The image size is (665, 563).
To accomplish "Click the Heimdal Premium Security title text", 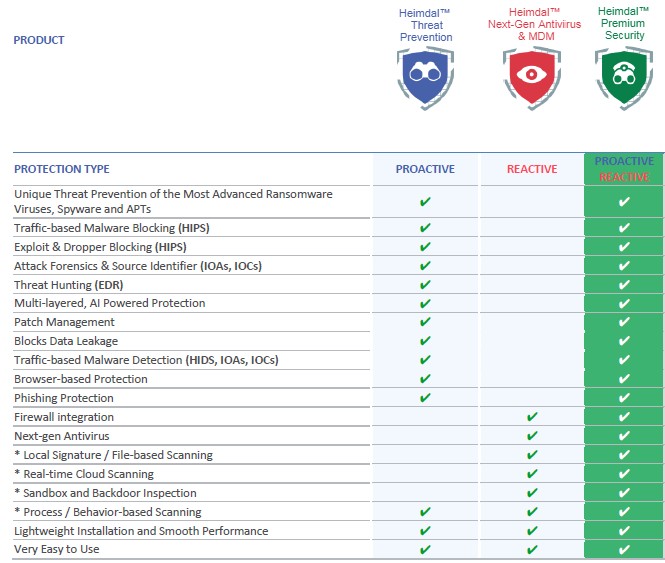I will coord(624,23).
